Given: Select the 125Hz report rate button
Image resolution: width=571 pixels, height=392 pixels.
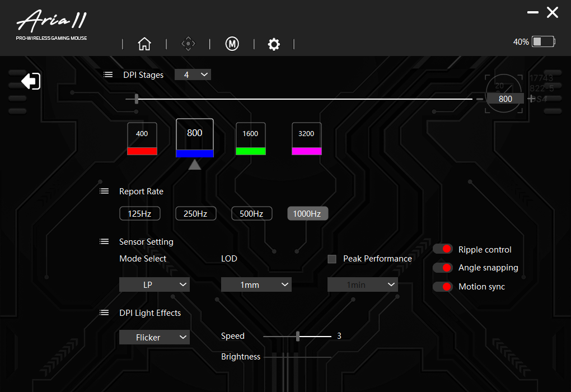Looking at the screenshot, I should click(x=139, y=213).
